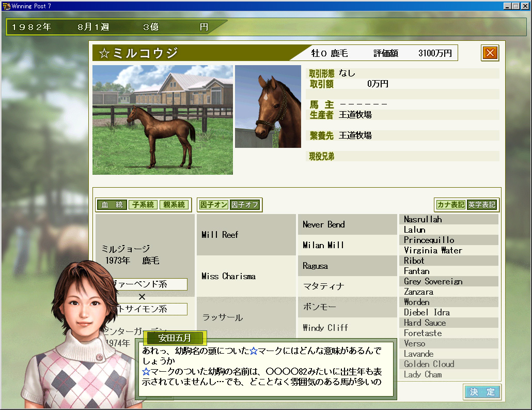Select Miss Charisma in pedigree

(x=246, y=276)
